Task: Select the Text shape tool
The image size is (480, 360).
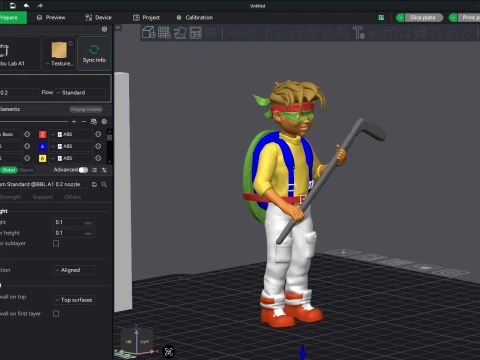Action: click(x=359, y=33)
